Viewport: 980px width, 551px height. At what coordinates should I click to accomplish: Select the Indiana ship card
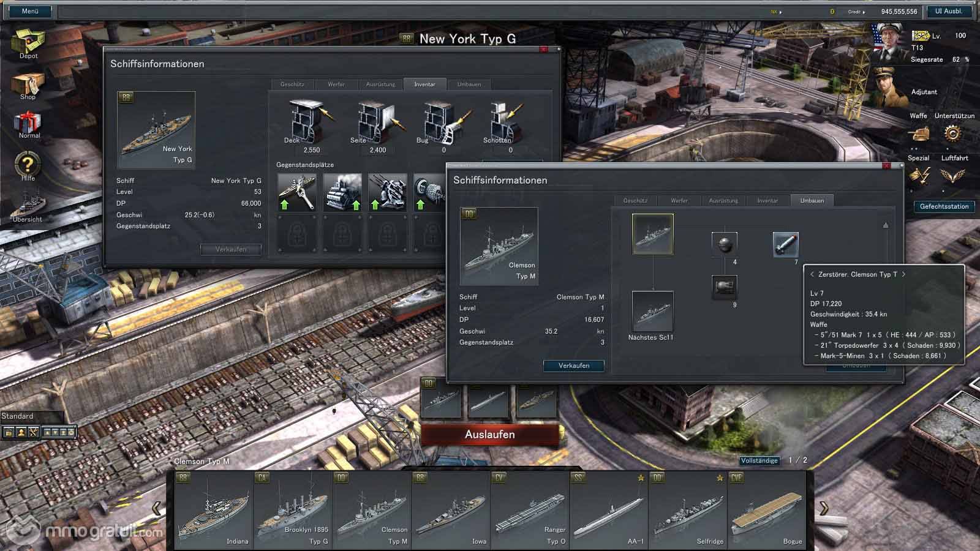pos(214,510)
